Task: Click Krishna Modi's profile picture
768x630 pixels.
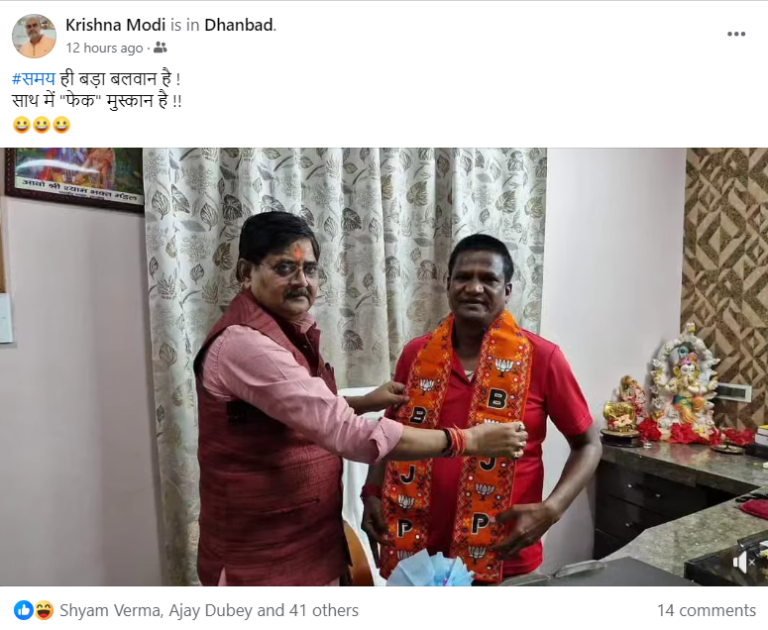Action: click(x=34, y=36)
